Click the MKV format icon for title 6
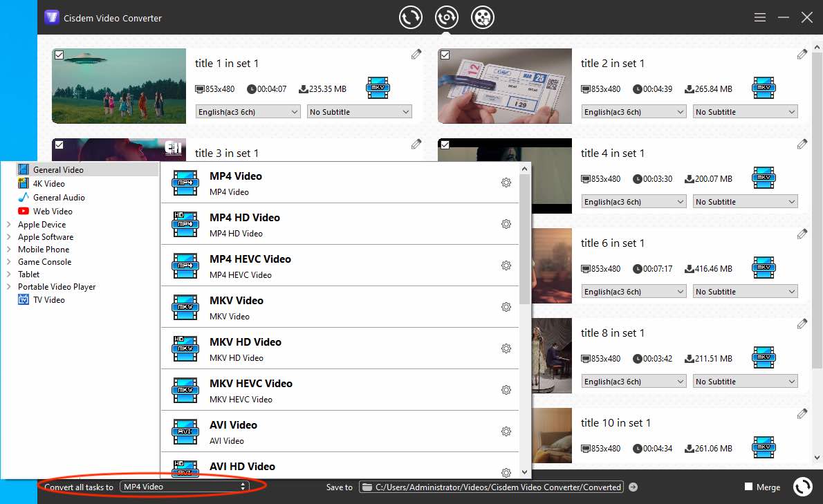This screenshot has width=823, height=504. coord(764,268)
